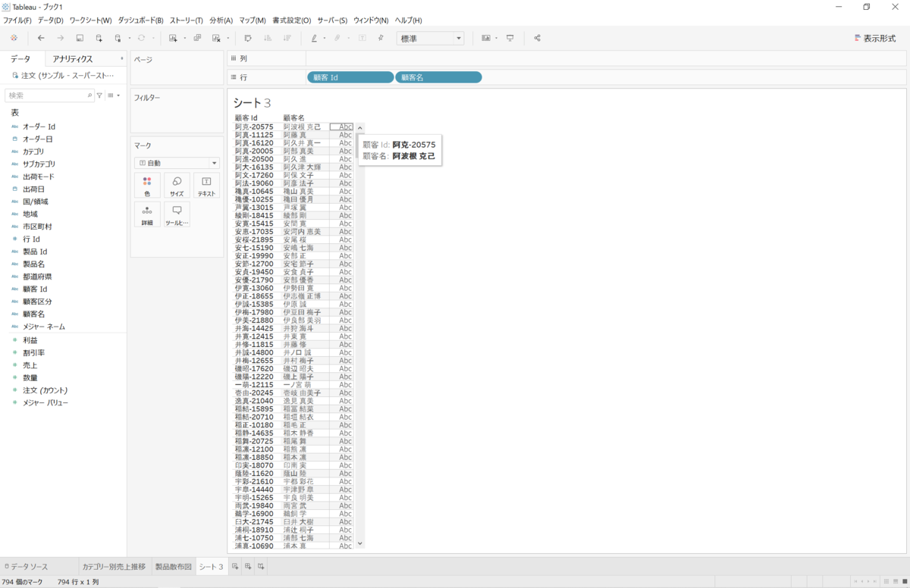910x588 pixels.
Task: Open the 標準 fit dropdown
Action: (430, 38)
